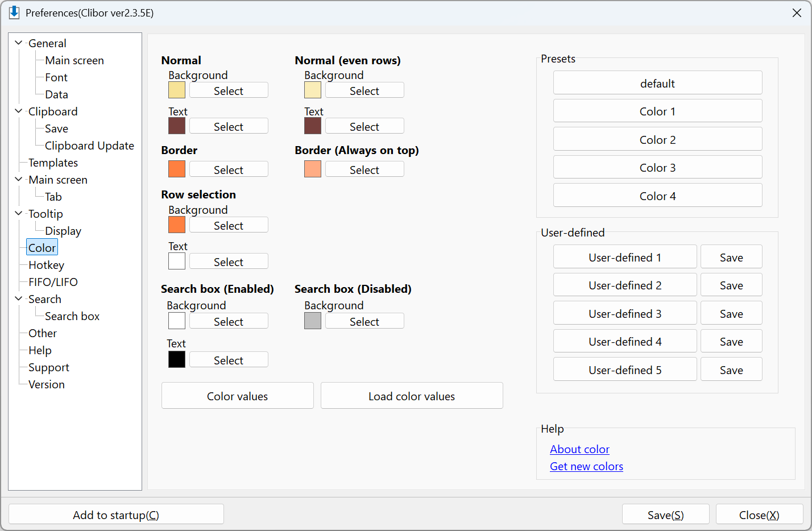Show the Version page
The image size is (812, 531).
47,384
